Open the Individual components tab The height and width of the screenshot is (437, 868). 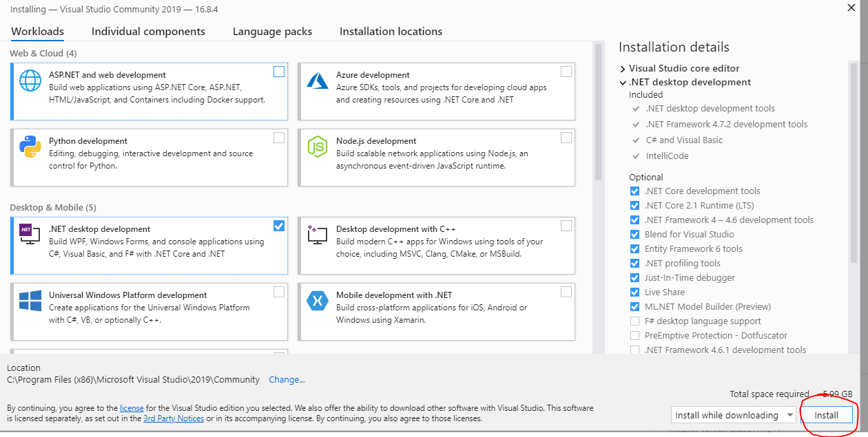[x=148, y=32]
